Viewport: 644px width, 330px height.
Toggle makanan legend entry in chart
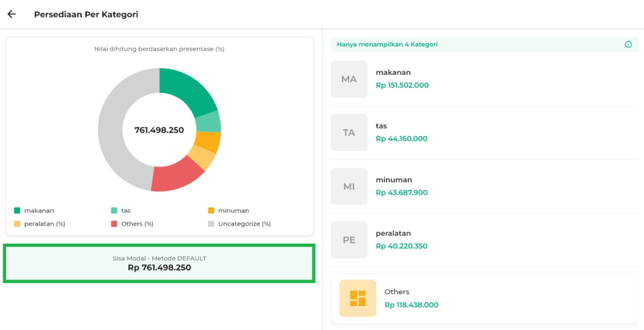[x=34, y=210]
